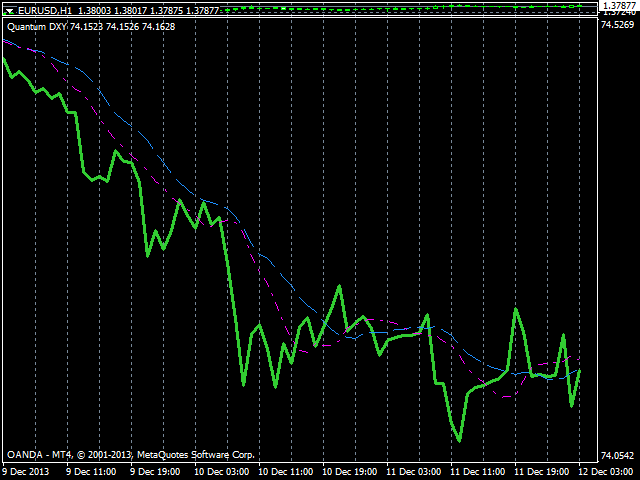This screenshot has width=640, height=480.
Task: Click the 10 Dec 19:00 time label
Action: click(x=347, y=470)
